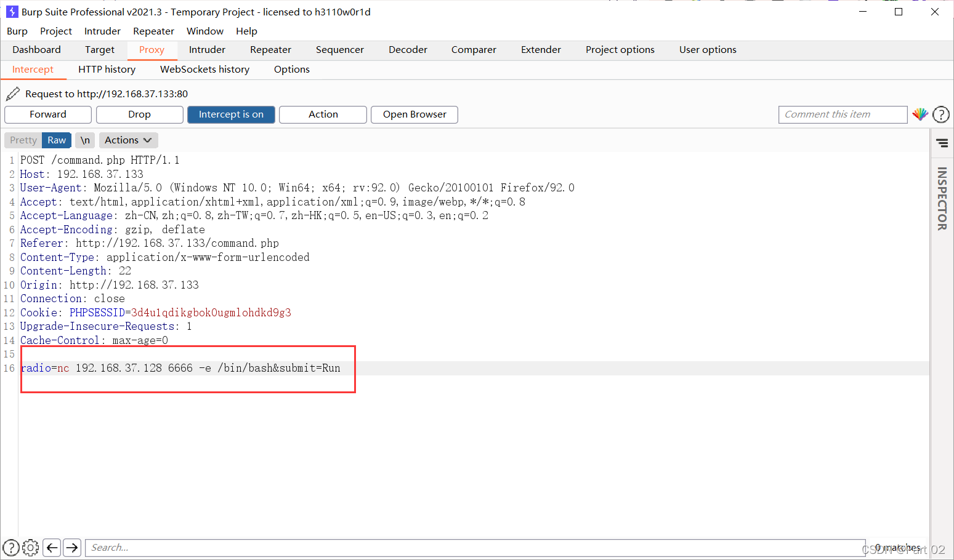This screenshot has height=560, width=954.
Task: Open the Sequencer tab
Action: pos(340,50)
